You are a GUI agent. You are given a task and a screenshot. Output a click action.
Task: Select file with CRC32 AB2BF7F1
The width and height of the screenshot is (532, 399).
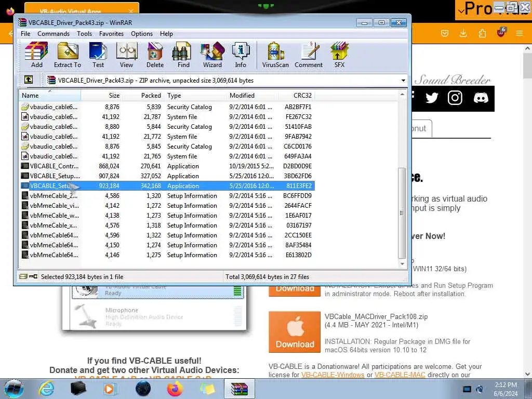pyautogui.click(x=167, y=107)
